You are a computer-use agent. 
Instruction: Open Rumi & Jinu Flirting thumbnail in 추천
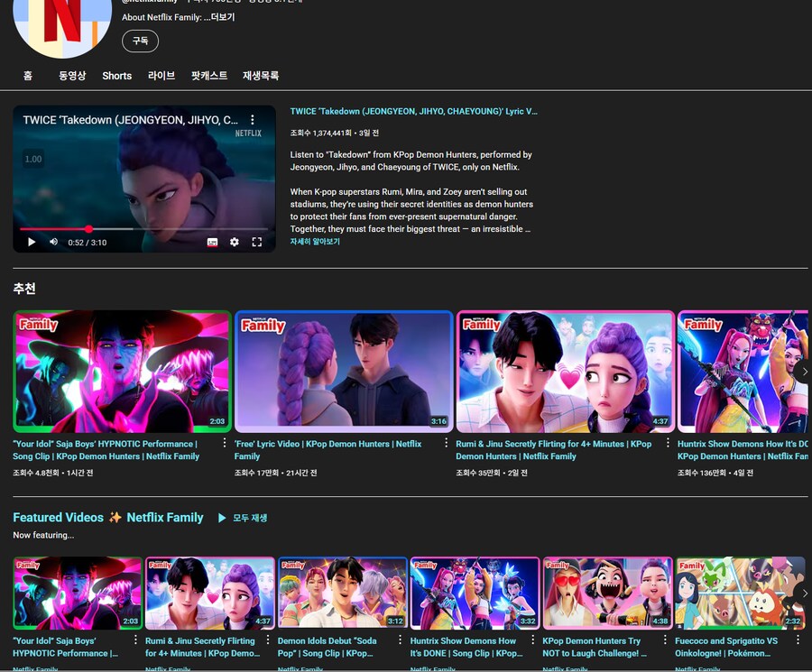[566, 372]
